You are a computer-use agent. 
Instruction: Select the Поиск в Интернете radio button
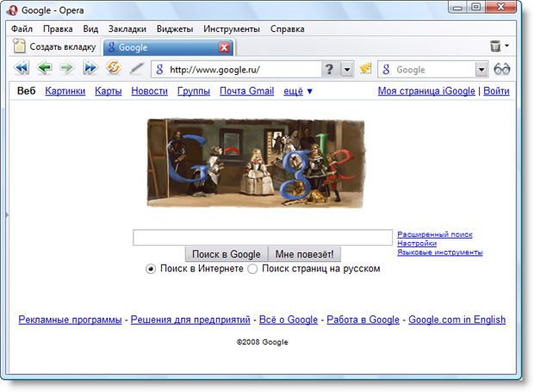tap(151, 269)
